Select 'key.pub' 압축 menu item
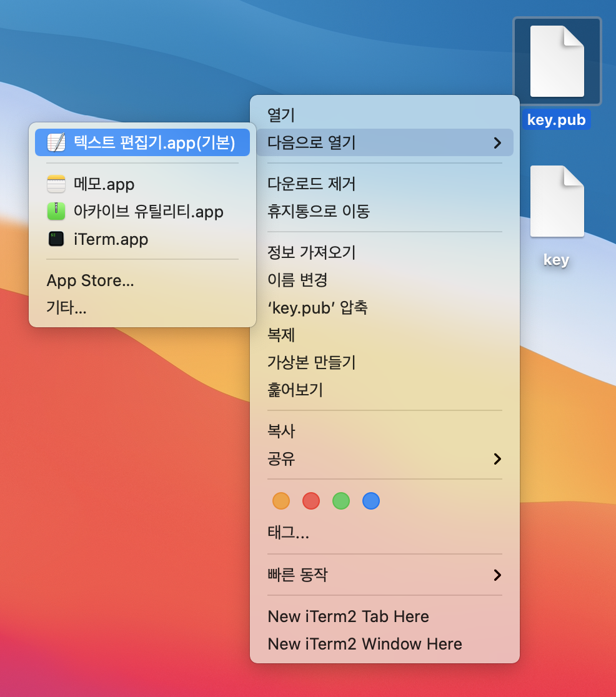The image size is (616, 697). tap(385, 308)
